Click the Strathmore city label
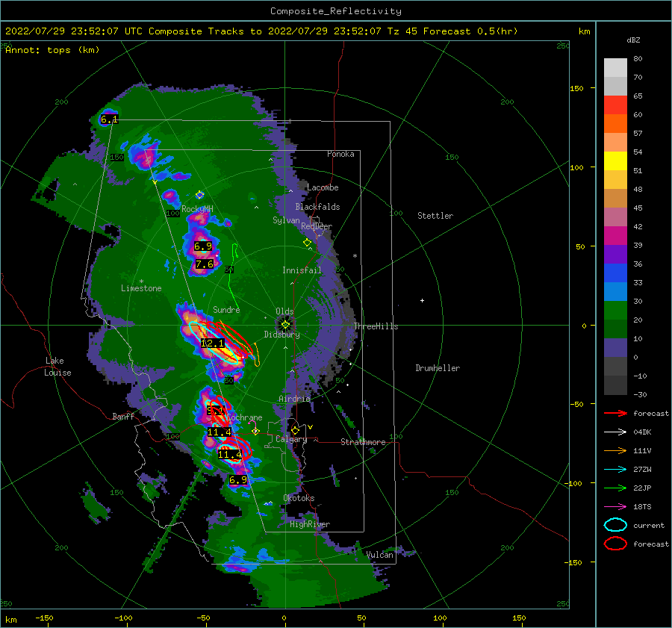The width and height of the screenshot is (672, 628). (x=363, y=442)
